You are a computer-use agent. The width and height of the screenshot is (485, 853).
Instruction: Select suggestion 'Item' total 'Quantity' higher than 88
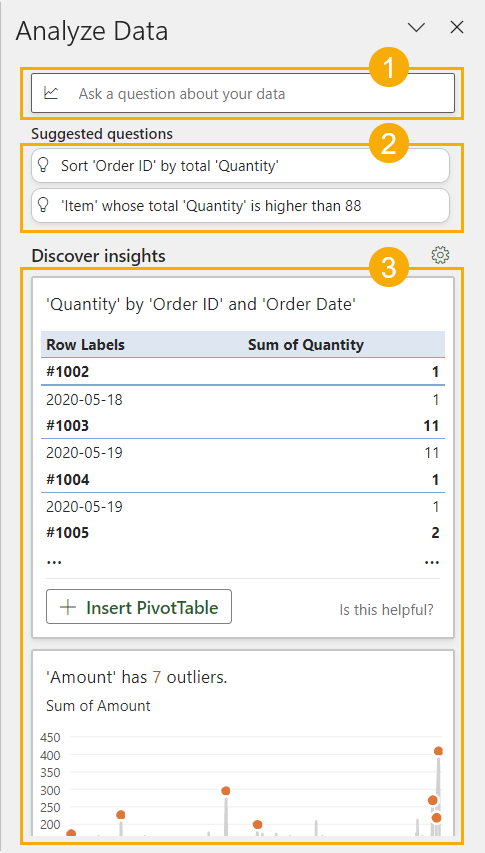tap(240, 205)
